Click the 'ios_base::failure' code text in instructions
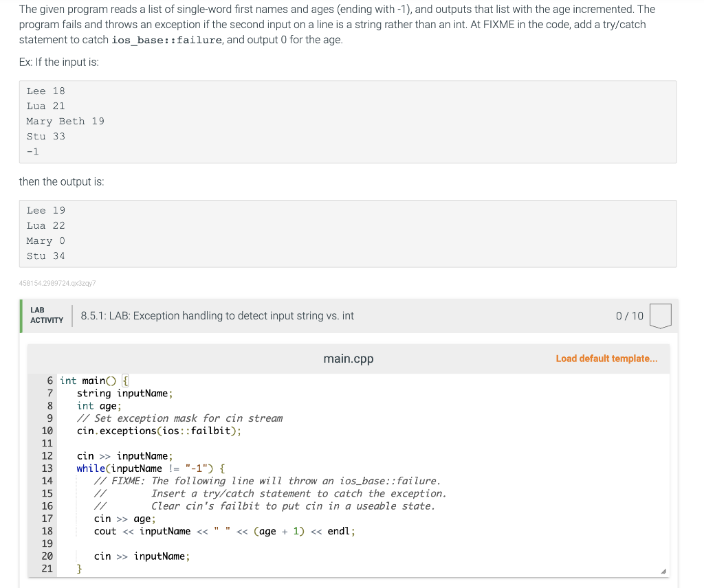Screen dimensions: 704x588 (166, 40)
